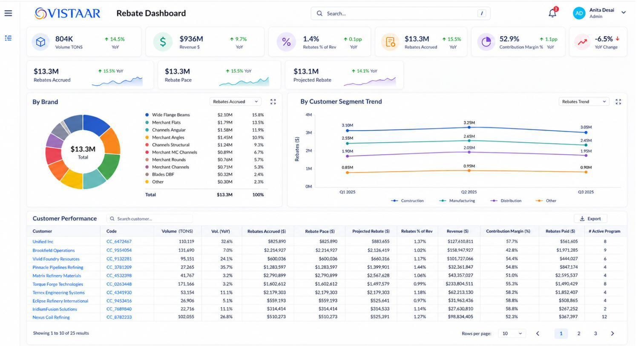Click revenue value $233,804,511
Image resolution: width=644 pixels, height=346 pixels.
point(460,284)
